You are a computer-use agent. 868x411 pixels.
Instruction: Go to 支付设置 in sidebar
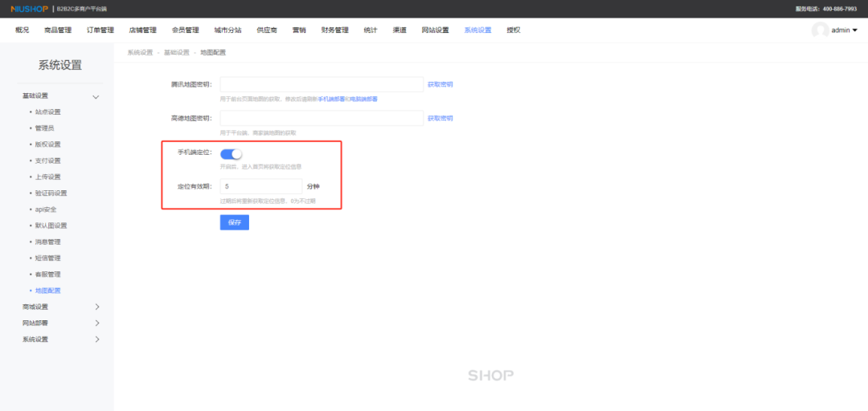click(x=47, y=161)
